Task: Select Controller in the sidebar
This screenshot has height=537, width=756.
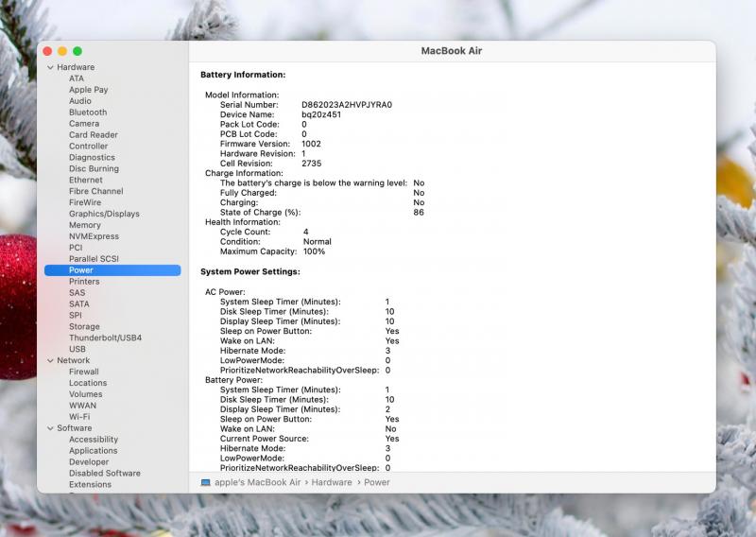Action: coord(88,146)
